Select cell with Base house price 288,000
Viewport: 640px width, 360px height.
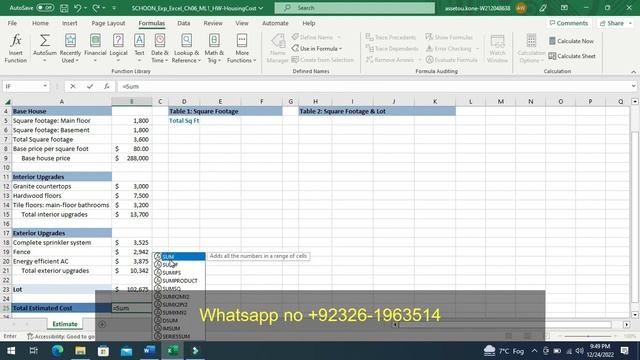pos(132,158)
